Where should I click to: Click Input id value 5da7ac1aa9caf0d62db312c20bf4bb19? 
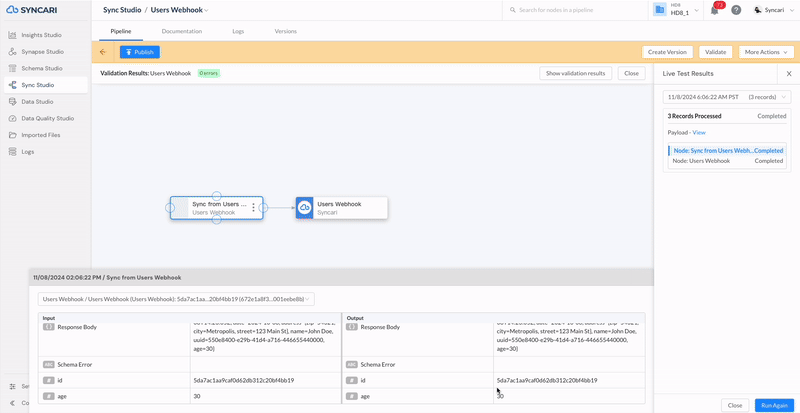coord(244,380)
